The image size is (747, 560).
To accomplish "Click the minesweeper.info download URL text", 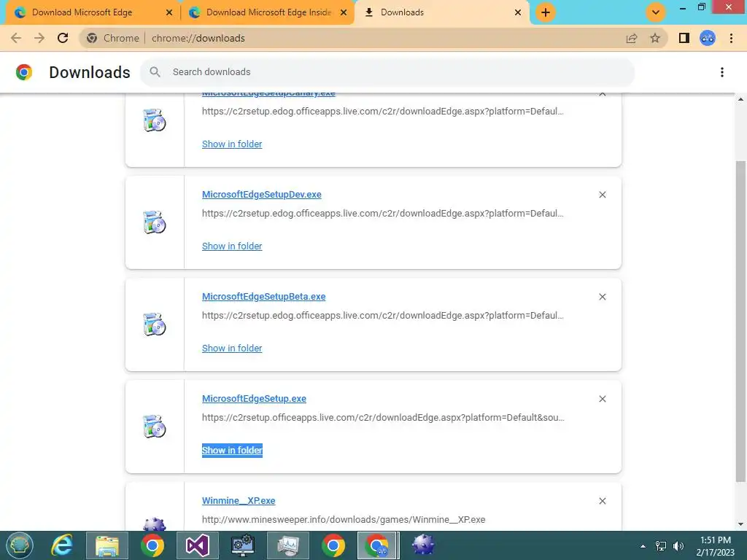I will (344, 519).
